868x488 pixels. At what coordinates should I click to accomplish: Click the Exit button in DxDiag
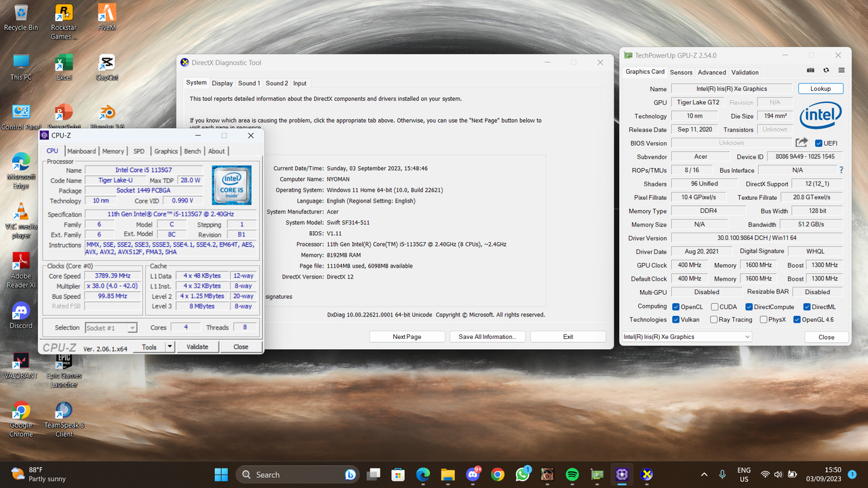coord(568,337)
